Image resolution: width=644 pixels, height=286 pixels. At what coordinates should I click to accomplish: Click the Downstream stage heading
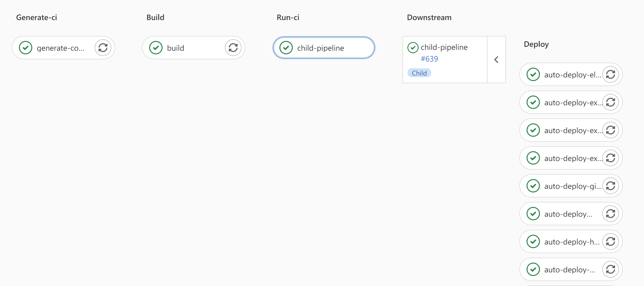point(429,17)
